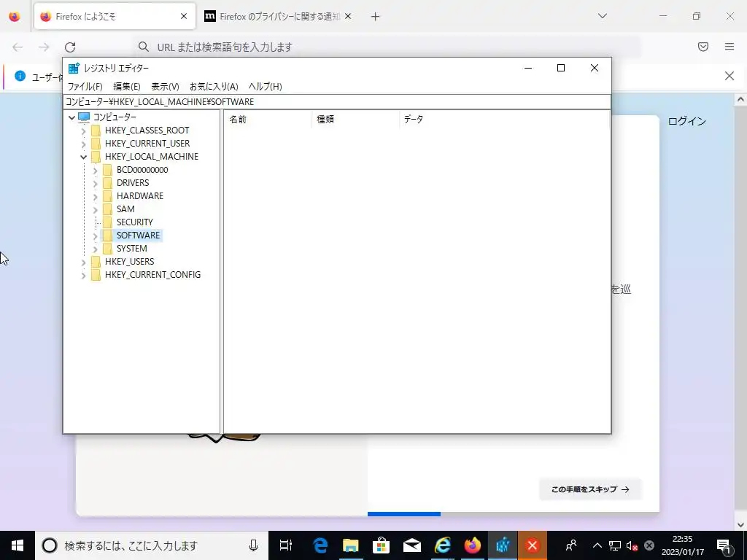This screenshot has width=747, height=560.
Task: Open the ヘルプ(H) menu
Action: click(x=265, y=86)
